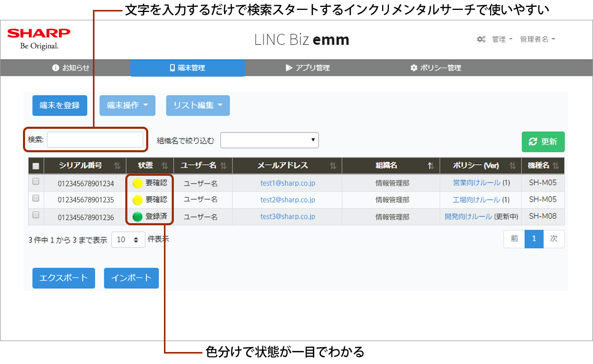Click the 登録済 status text
Viewport: 593px width, 364px height.
coord(156,216)
